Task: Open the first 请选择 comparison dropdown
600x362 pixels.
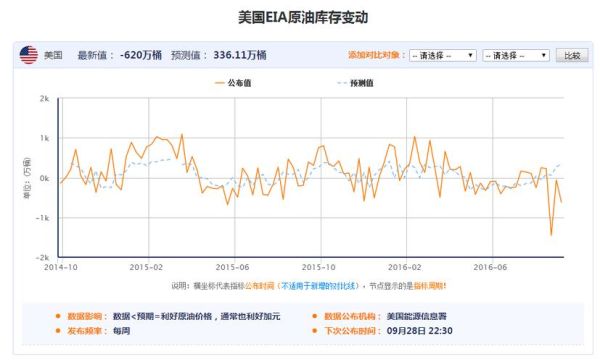Action: point(443,55)
